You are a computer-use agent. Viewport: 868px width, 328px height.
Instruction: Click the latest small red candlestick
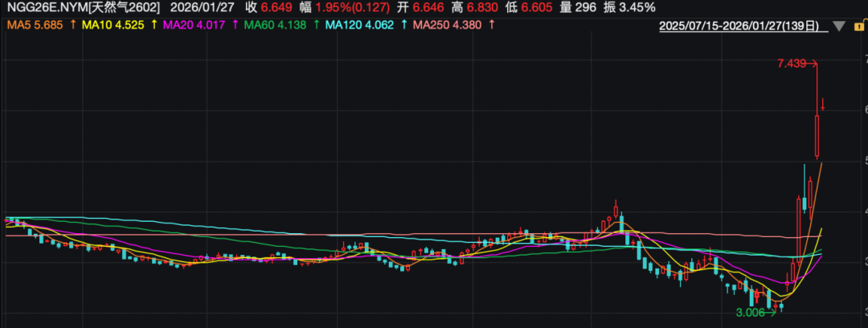822,105
